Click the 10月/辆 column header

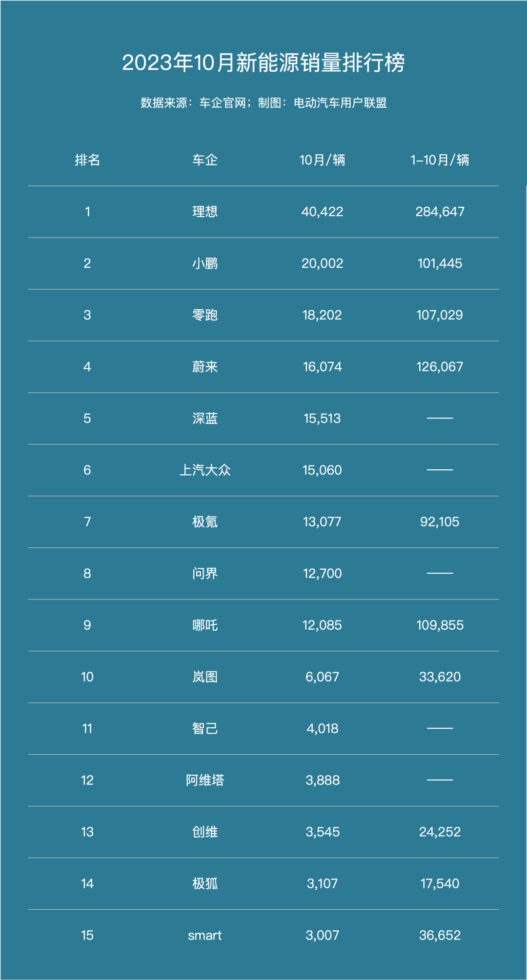tap(322, 160)
